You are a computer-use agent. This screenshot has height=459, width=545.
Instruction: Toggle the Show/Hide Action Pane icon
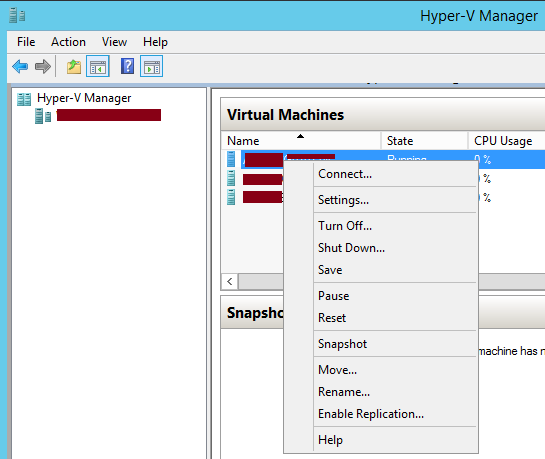[152, 66]
